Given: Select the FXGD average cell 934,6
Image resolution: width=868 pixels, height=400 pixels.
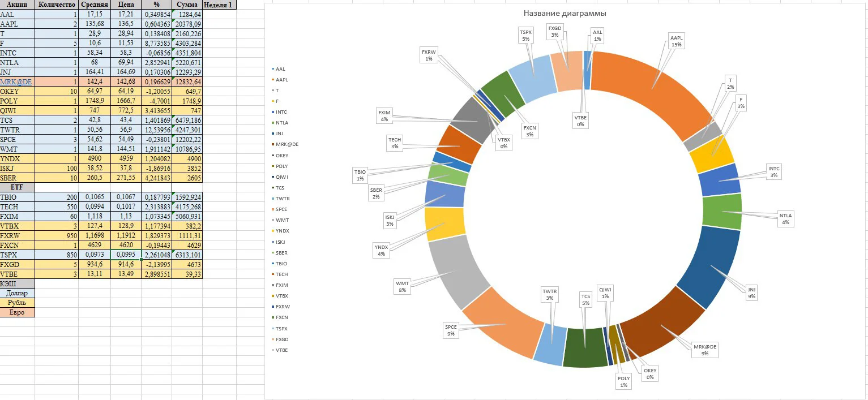Looking at the screenshot, I should 95,264.
